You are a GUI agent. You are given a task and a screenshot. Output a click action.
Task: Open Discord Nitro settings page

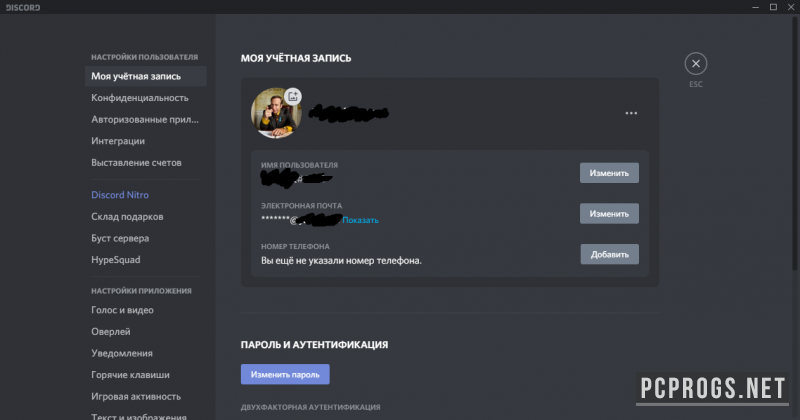(120, 195)
